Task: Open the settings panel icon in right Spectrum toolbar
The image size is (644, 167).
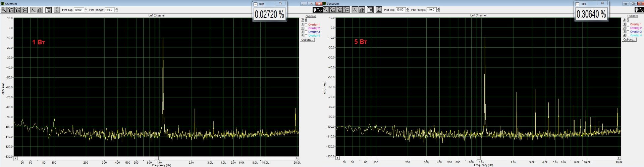Action: click(x=370, y=10)
